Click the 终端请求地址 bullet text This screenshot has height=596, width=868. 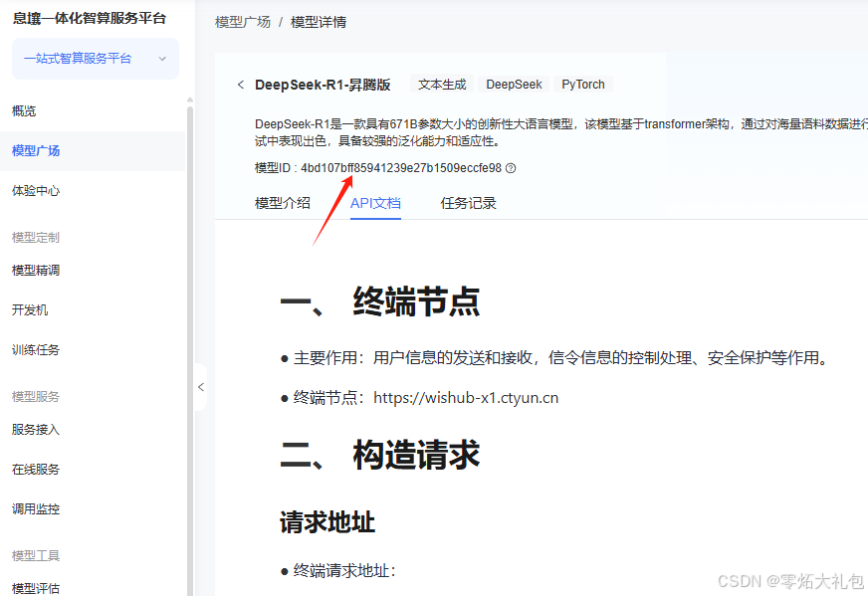[343, 570]
